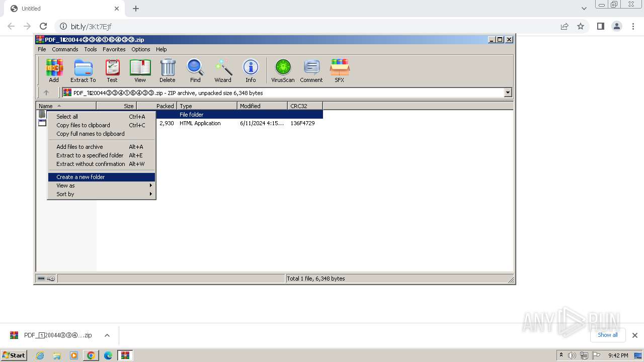644x362 pixels.
Task: Open the File menu
Action: (x=42, y=49)
